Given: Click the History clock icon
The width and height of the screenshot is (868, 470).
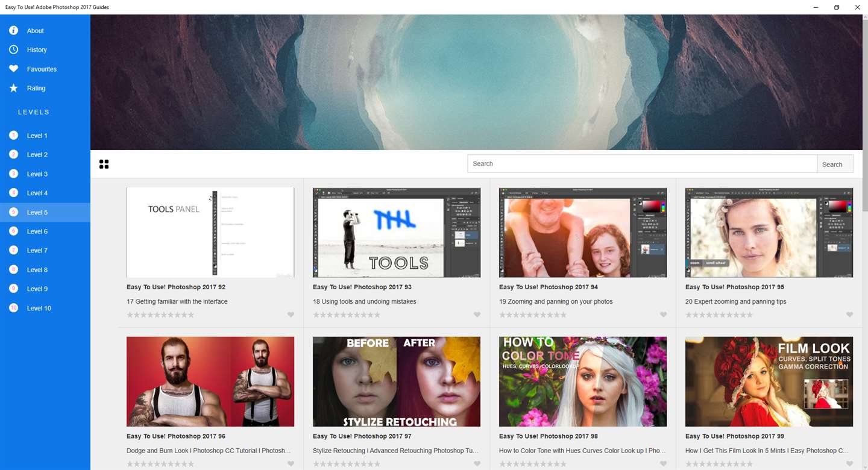Looking at the screenshot, I should 13,49.
